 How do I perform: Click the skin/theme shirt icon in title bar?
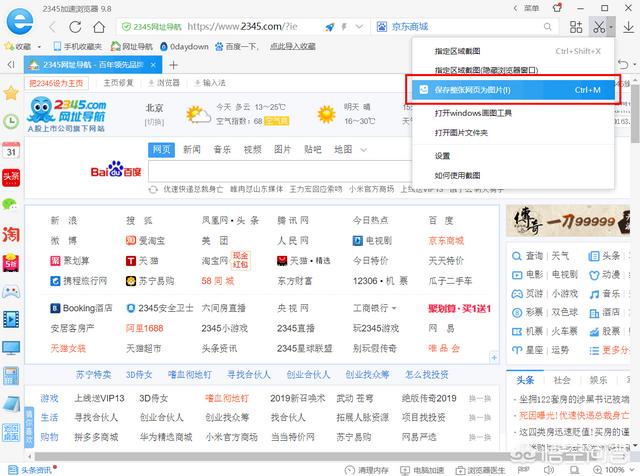(x=557, y=8)
